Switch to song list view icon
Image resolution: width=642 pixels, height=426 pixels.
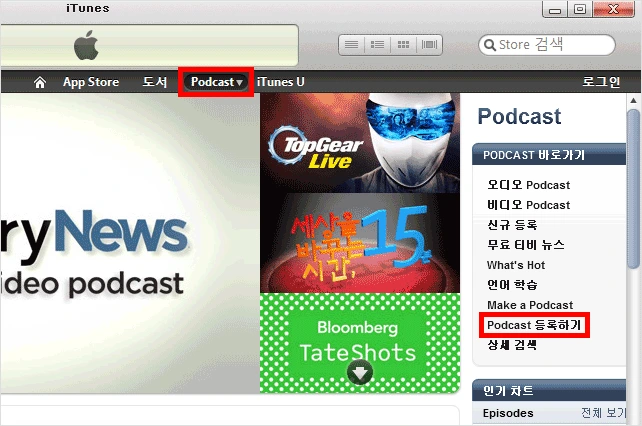[x=351, y=45]
